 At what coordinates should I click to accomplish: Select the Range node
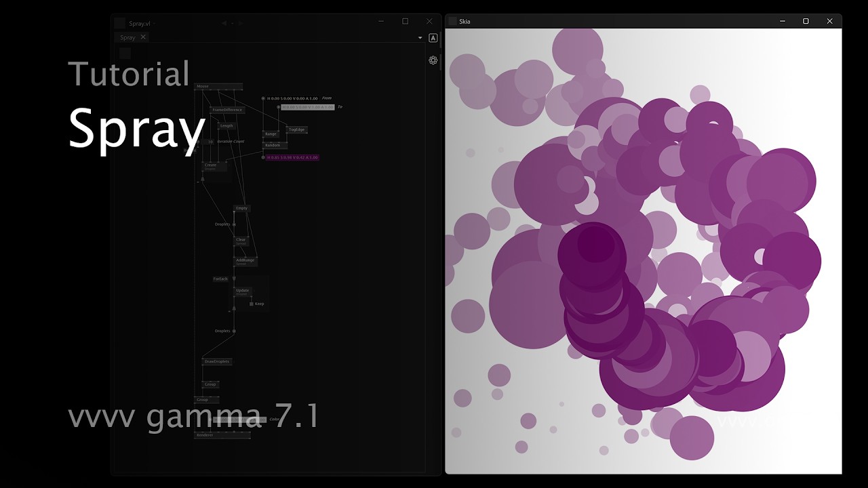(x=271, y=134)
